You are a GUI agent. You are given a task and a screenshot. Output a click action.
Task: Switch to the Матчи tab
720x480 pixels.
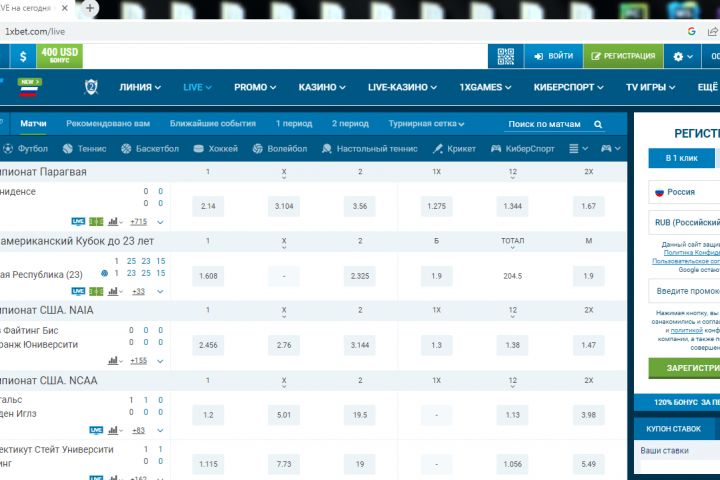click(x=34, y=124)
